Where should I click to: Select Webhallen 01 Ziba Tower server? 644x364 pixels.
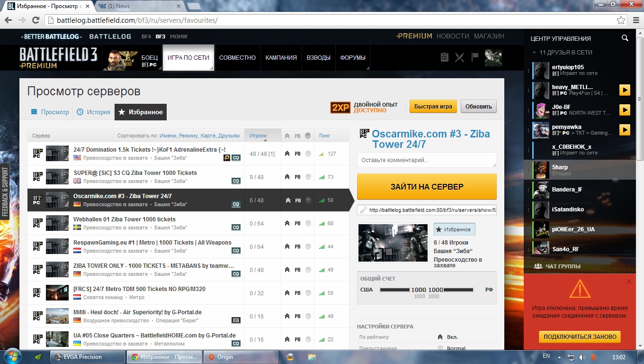click(x=188, y=223)
